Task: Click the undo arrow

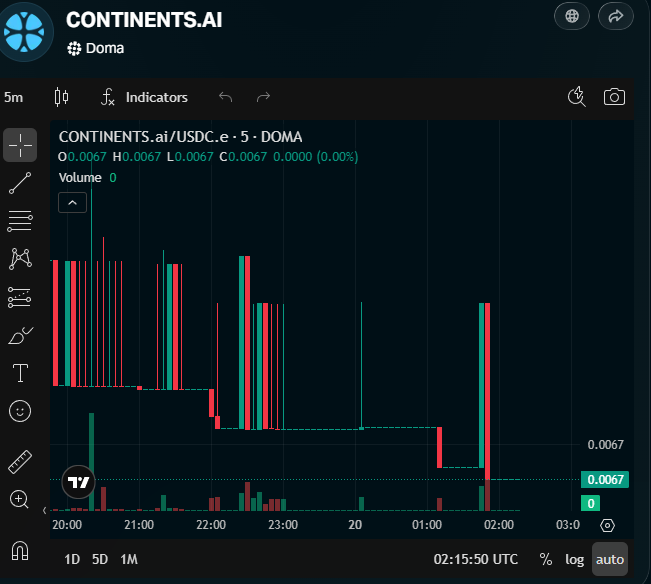Action: (x=225, y=97)
